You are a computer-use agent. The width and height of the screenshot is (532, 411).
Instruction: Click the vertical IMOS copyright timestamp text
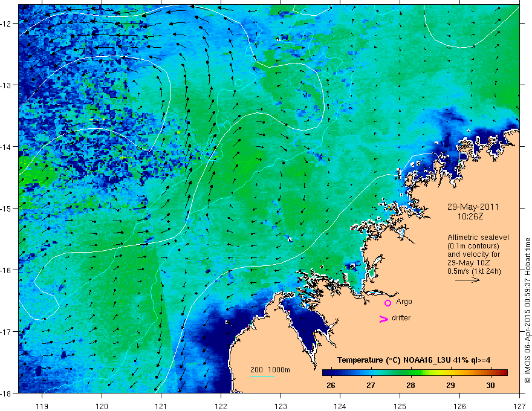pos(527,311)
